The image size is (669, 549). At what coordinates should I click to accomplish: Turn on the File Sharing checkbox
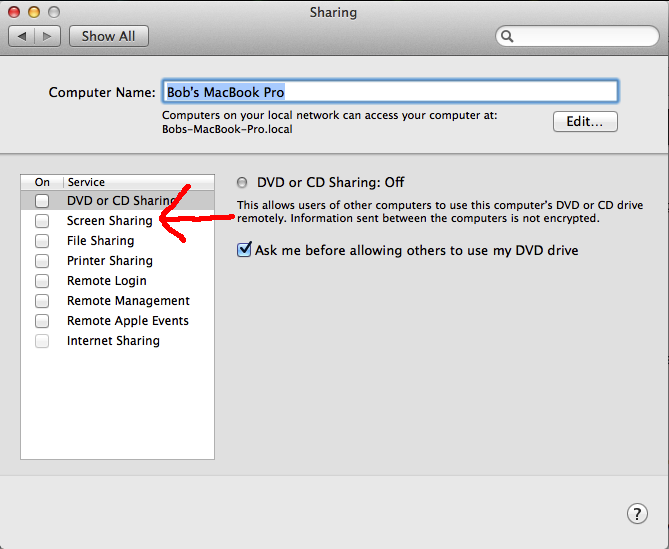click(x=42, y=241)
